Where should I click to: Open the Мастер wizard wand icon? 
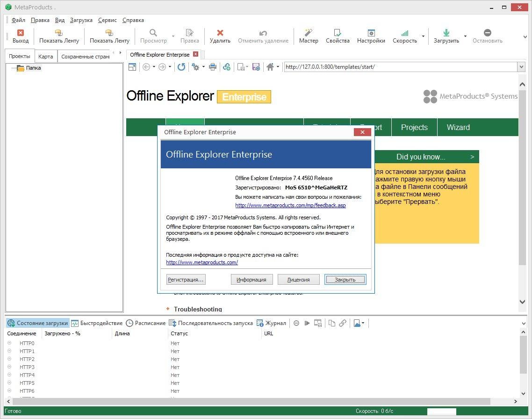click(309, 33)
